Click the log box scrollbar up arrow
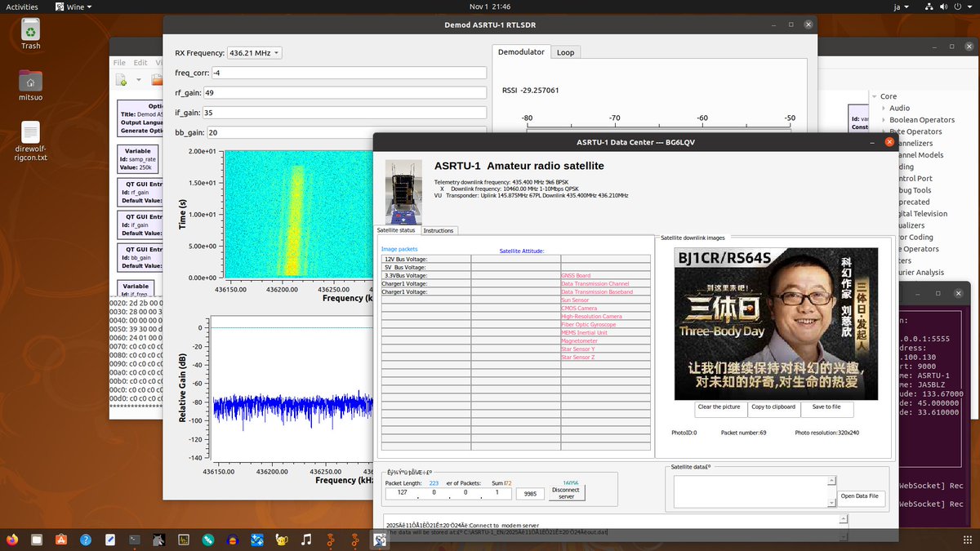The image size is (980, 551). pyautogui.click(x=844, y=518)
